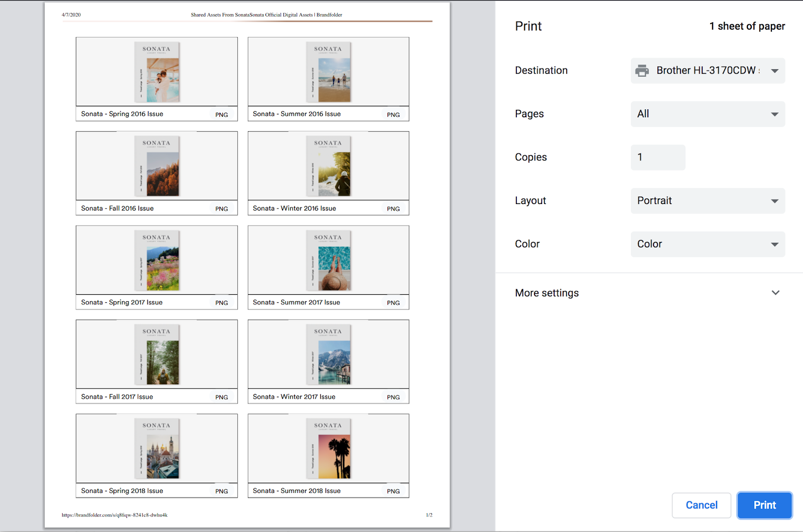Click the 'Sonata - Fall 2016 Issue' caption
803x532 pixels.
pyautogui.click(x=117, y=208)
